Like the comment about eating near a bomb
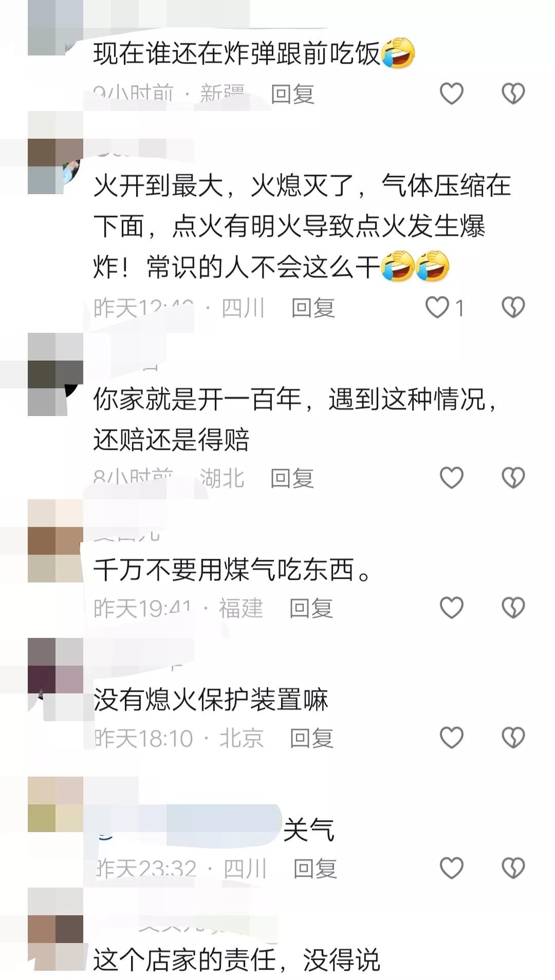Viewport: 555px width, 980px height. coord(452,93)
